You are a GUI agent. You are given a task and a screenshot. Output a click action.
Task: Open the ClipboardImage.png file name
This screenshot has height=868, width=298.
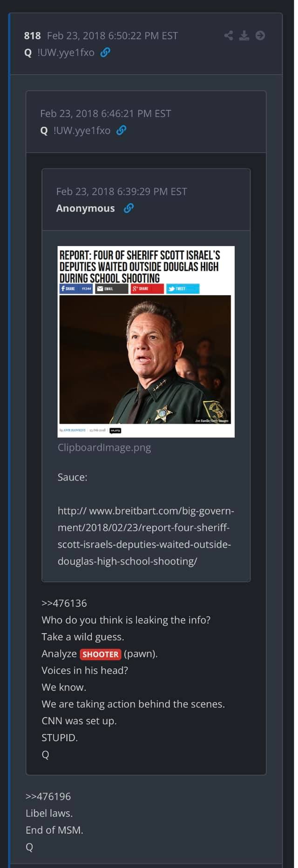tap(104, 448)
